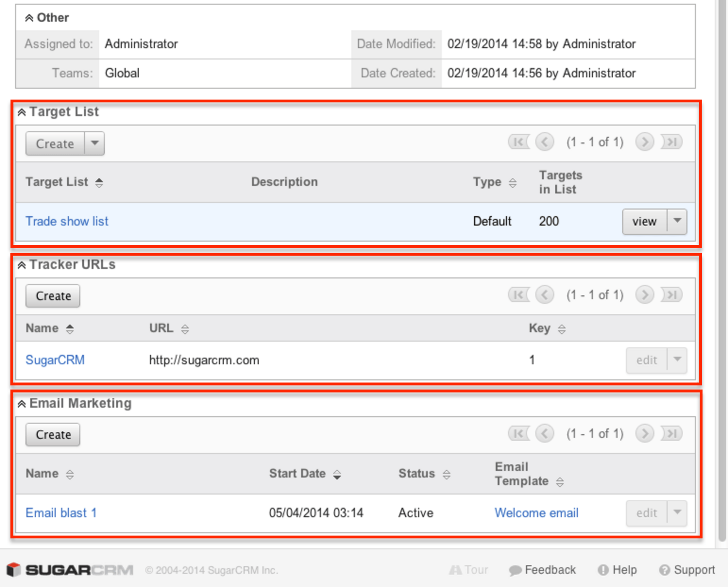This screenshot has height=587, width=728.
Task: Collapse the Other panel
Action: [29, 18]
